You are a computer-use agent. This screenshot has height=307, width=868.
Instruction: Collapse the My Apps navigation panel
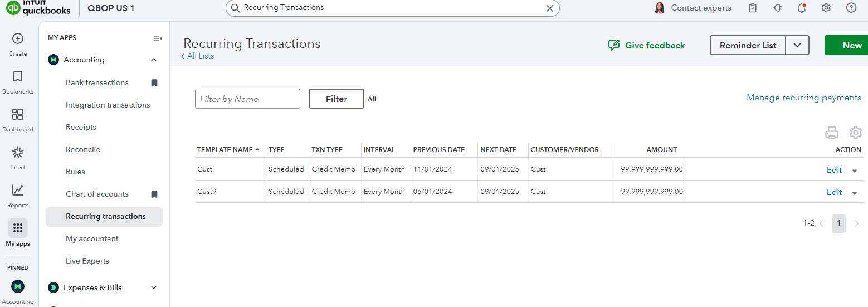click(x=157, y=38)
